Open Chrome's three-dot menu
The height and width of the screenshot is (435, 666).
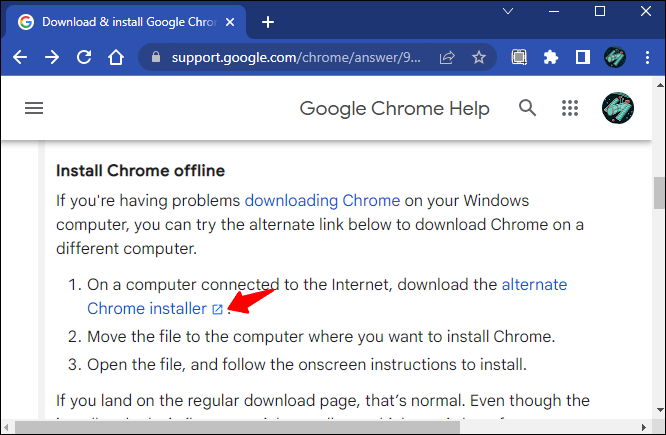point(647,57)
